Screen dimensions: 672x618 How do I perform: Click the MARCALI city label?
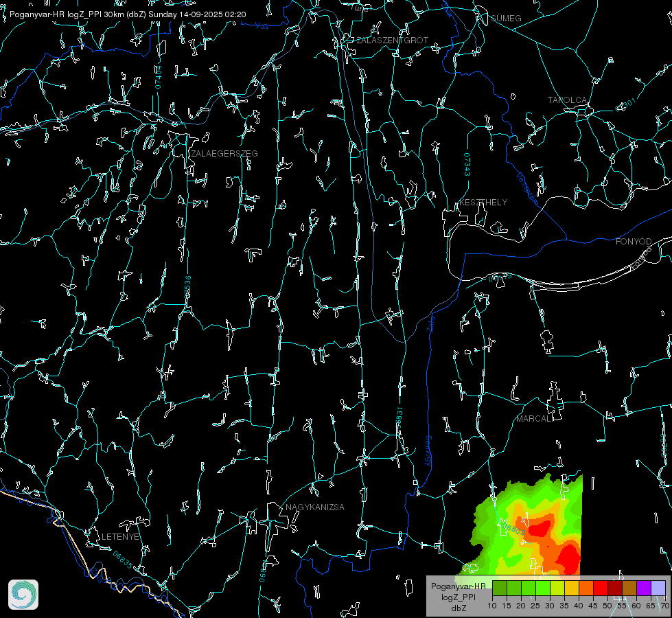(x=535, y=419)
